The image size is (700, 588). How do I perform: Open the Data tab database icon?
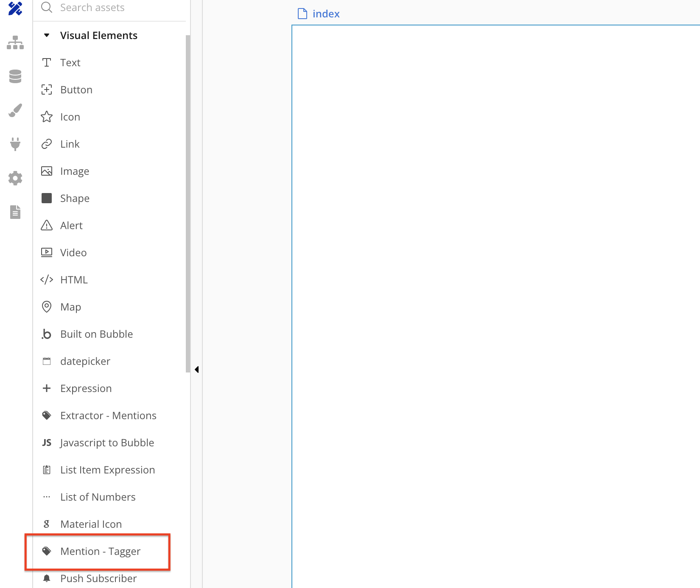pyautogui.click(x=15, y=76)
